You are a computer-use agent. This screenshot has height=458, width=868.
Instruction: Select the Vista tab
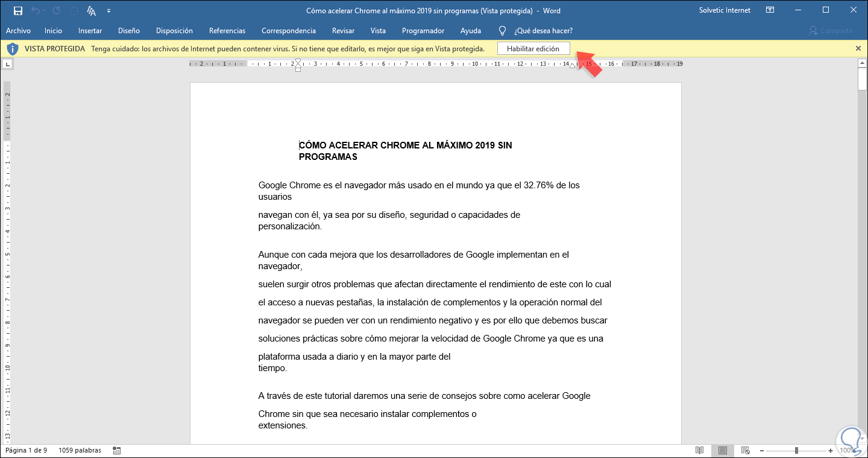tap(378, 31)
